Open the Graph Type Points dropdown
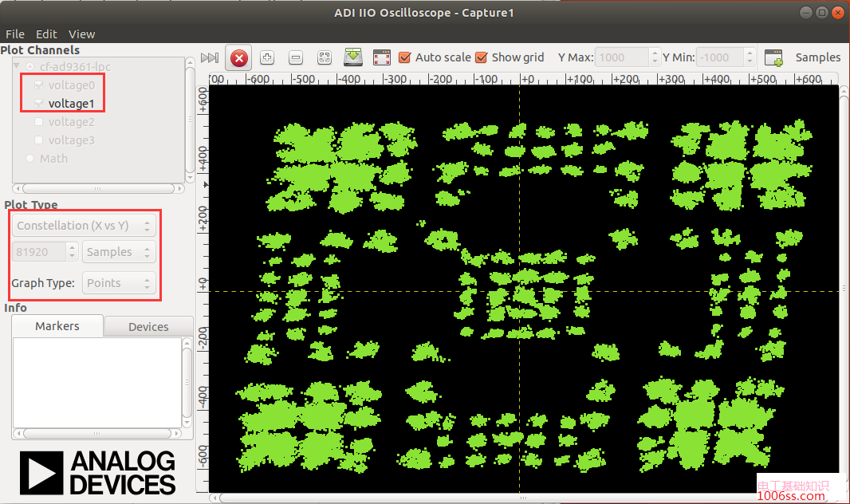This screenshot has height=504, width=850. [119, 283]
